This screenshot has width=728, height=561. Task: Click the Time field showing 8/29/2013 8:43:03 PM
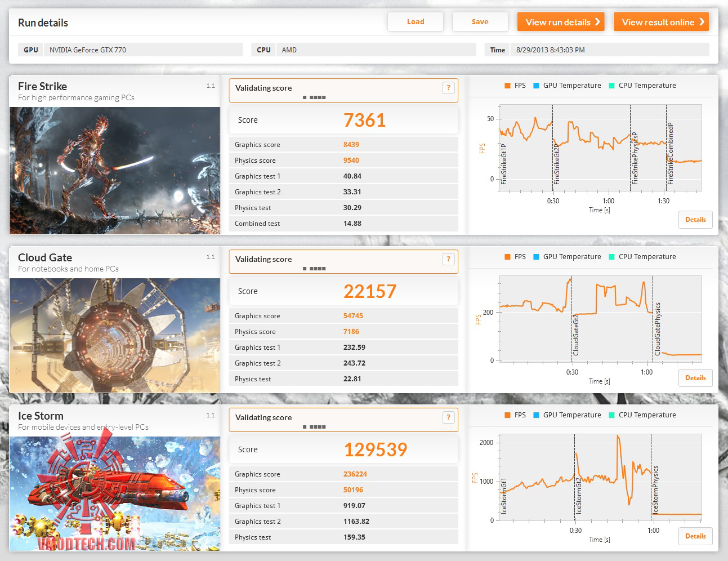pyautogui.click(x=610, y=50)
